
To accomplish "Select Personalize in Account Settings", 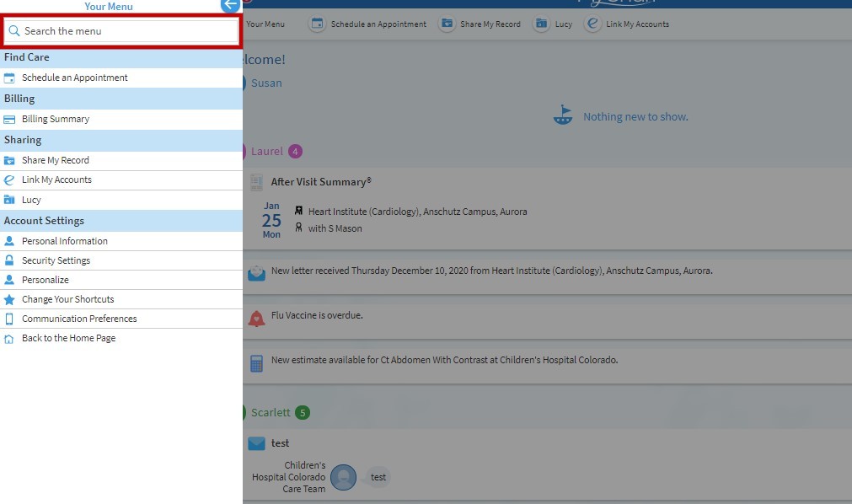I will (x=46, y=280).
